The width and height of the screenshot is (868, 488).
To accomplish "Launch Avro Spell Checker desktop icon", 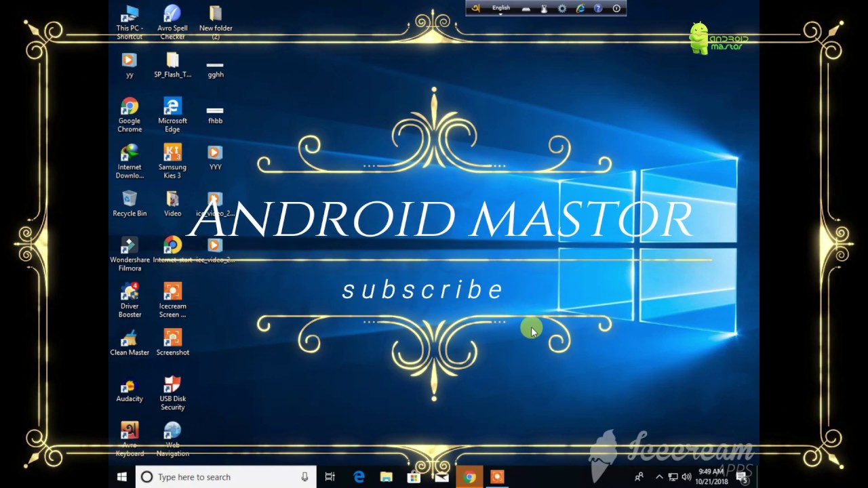I will 172,22.
